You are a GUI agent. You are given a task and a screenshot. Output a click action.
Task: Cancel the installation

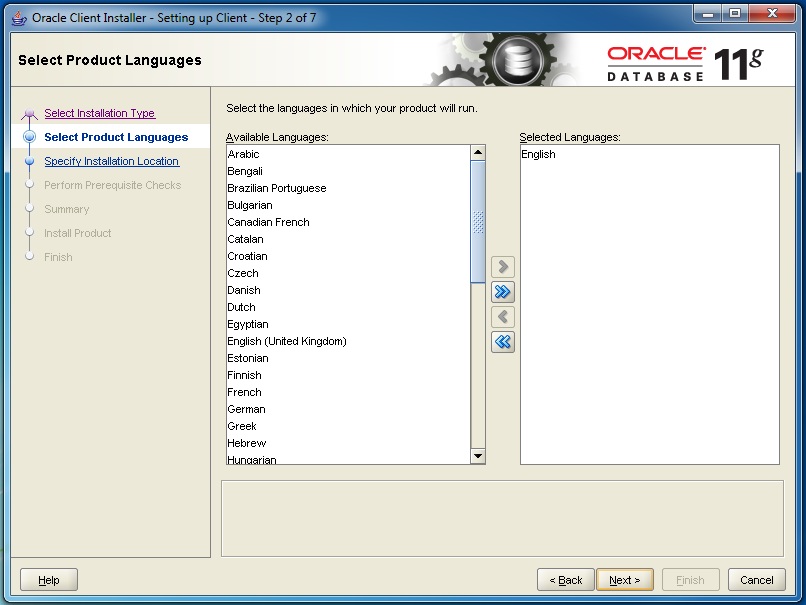[757, 580]
